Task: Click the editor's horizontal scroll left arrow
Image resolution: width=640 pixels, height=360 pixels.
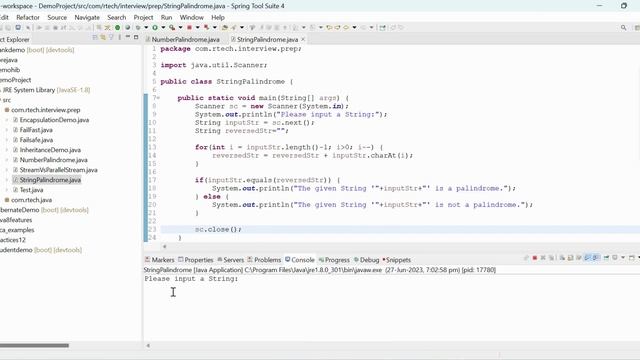Action: coord(164,247)
